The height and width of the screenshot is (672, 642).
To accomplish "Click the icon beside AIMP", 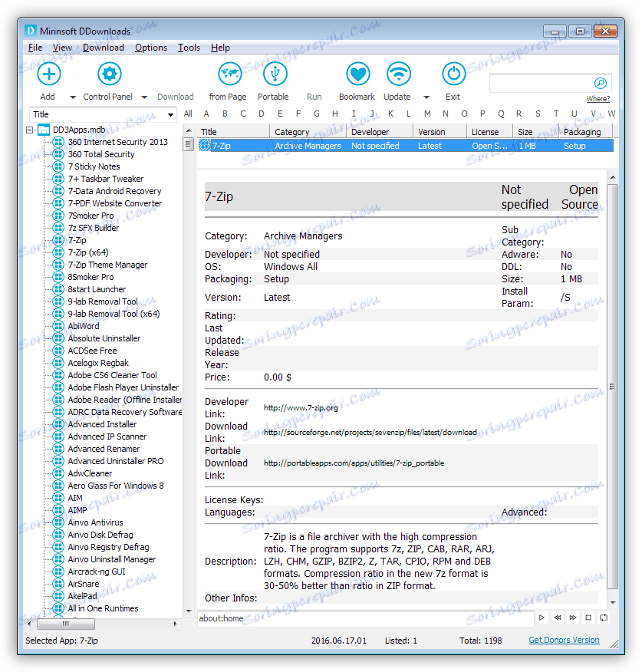I will 58,510.
